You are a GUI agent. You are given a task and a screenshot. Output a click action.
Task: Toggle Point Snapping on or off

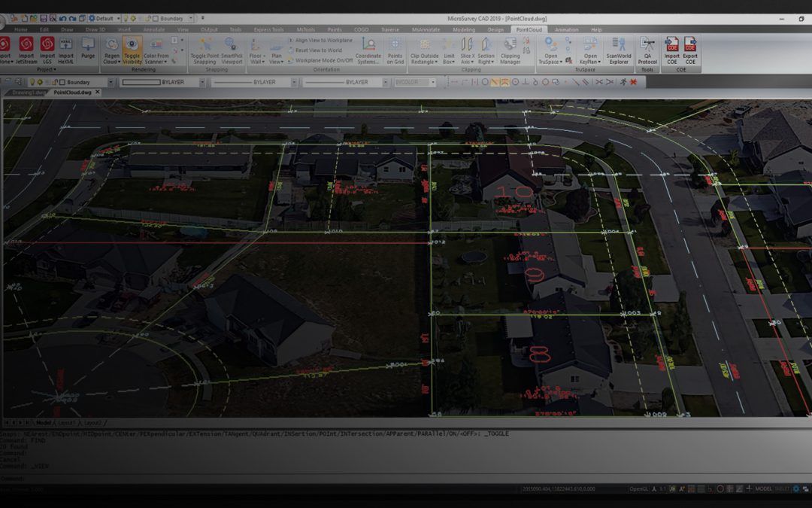[203, 49]
